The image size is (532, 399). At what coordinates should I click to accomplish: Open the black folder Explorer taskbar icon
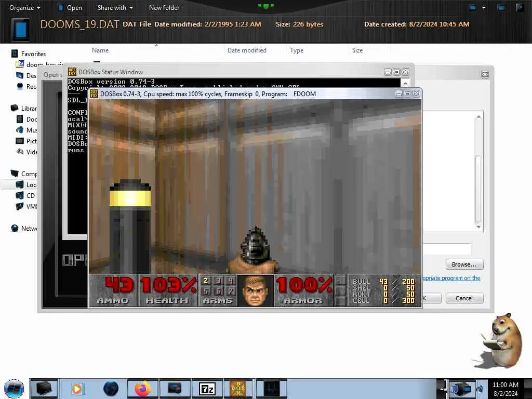(x=44, y=389)
